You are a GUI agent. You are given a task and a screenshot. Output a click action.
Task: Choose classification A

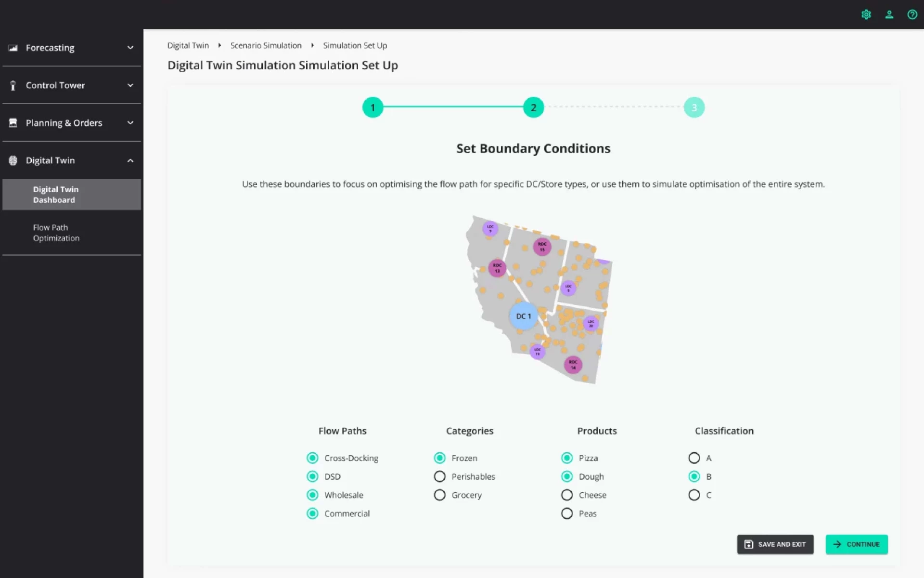[694, 458]
